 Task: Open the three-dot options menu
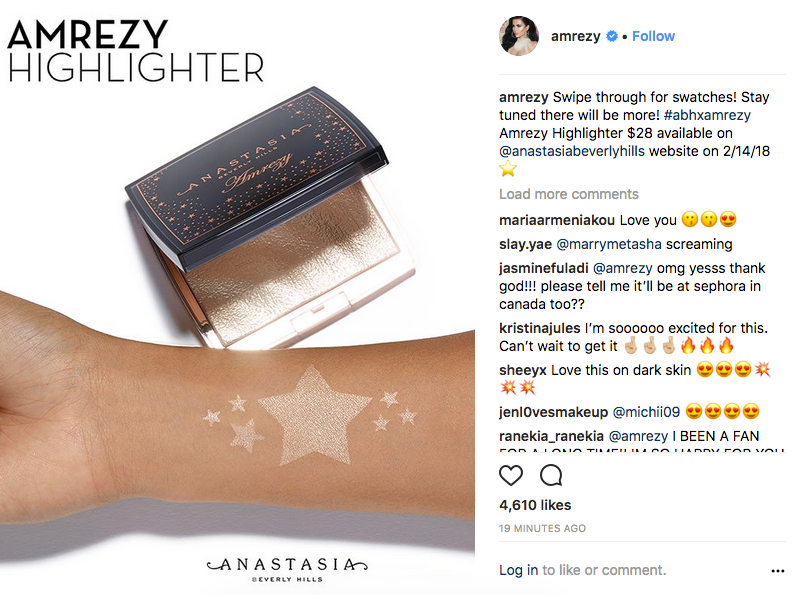click(x=778, y=571)
